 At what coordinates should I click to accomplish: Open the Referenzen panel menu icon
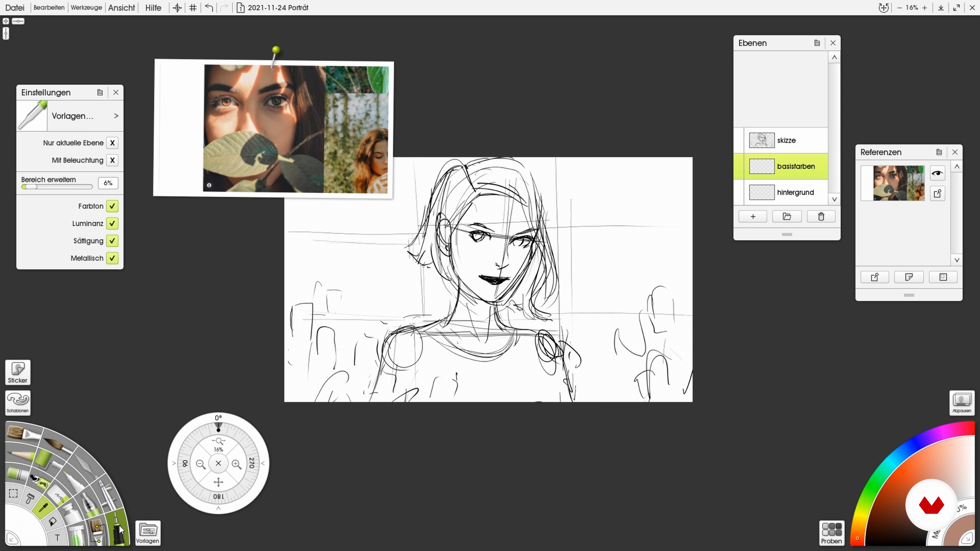coord(939,152)
